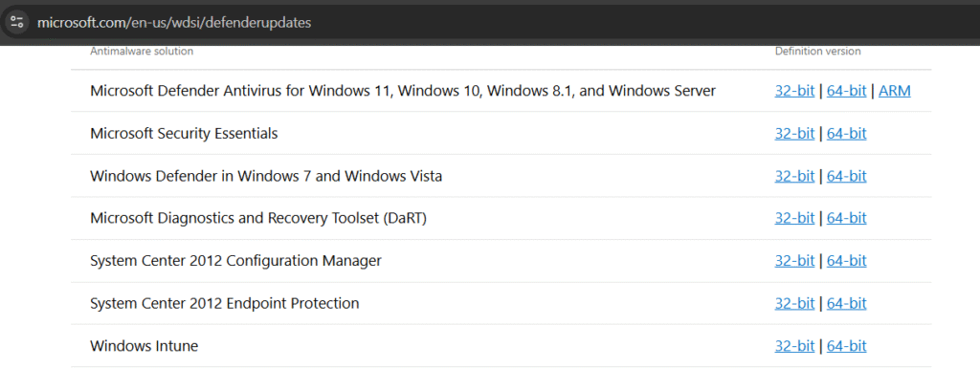Download 32-bit System Center 2012 Configuration Manager
The image size is (980, 368).
click(794, 261)
